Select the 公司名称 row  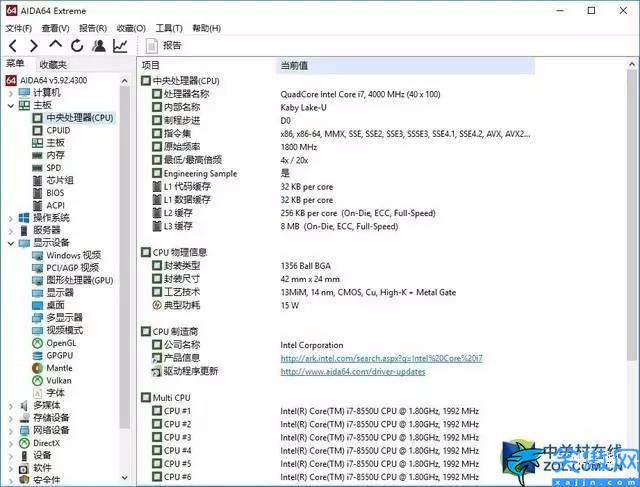point(247,345)
